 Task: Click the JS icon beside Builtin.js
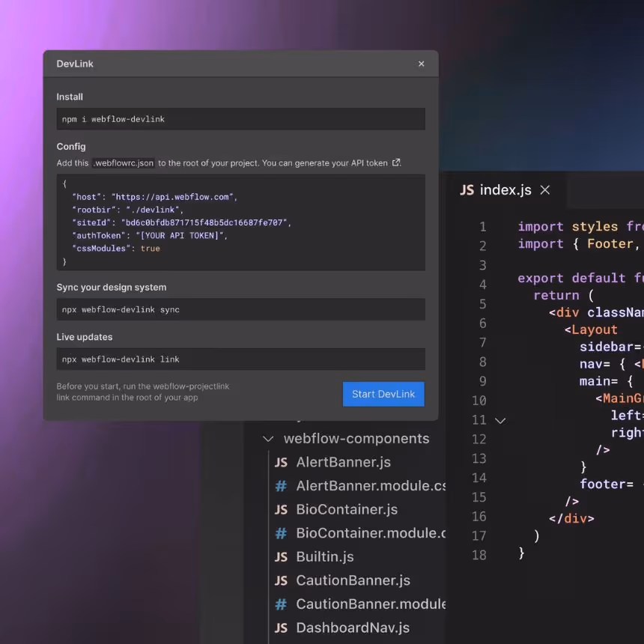coord(281,557)
